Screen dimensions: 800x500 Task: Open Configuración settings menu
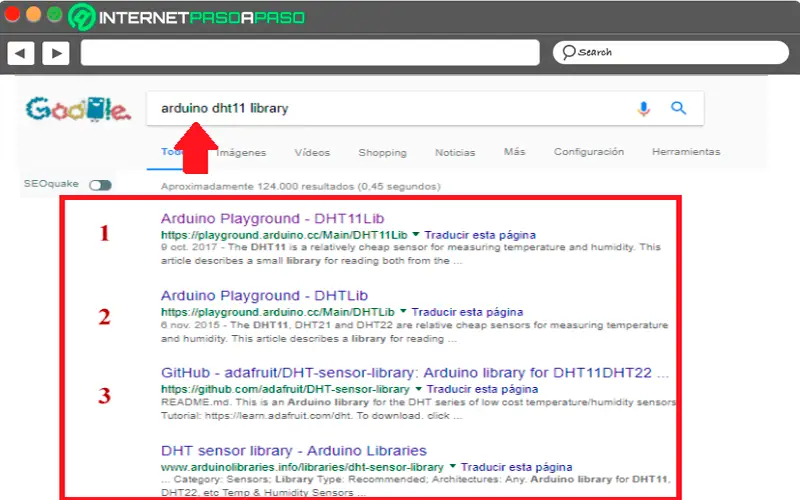click(x=589, y=152)
